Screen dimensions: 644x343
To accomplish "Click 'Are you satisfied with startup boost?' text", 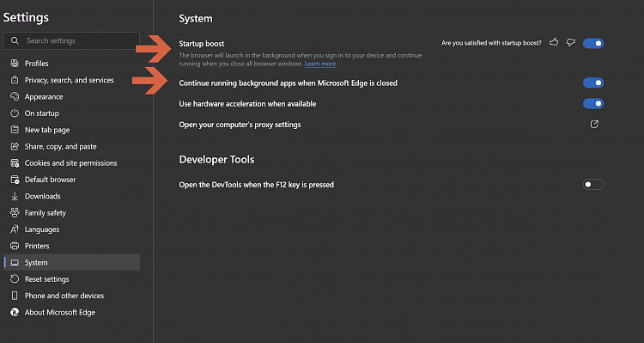I will click(x=491, y=43).
